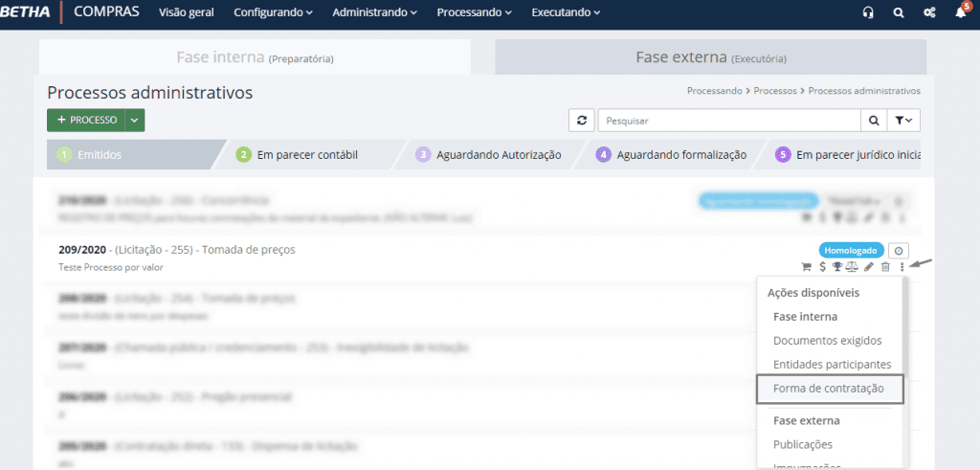Choose Documentos exigidos from actions menu
The height and width of the screenshot is (470, 980).
pos(828,341)
